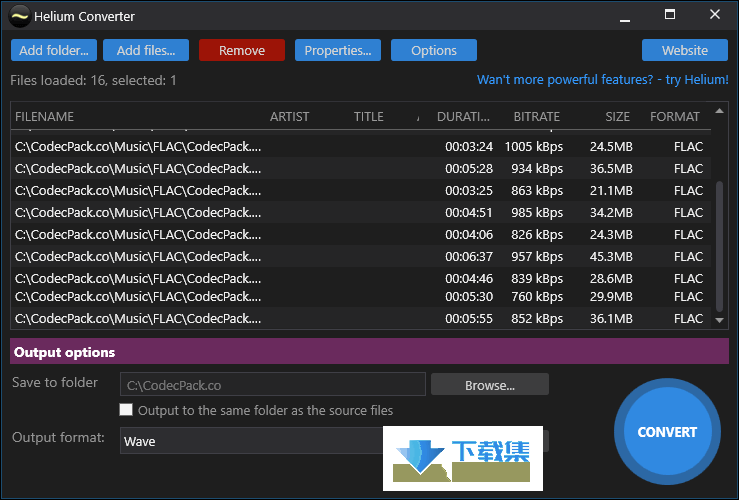Focus the Save to folder path field
The height and width of the screenshot is (500, 739).
pos(273,385)
